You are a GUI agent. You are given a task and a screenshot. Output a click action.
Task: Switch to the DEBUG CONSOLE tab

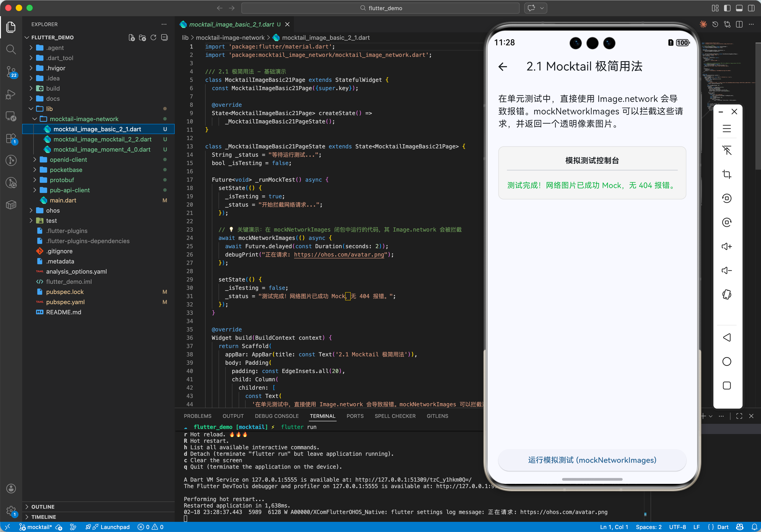(x=277, y=416)
